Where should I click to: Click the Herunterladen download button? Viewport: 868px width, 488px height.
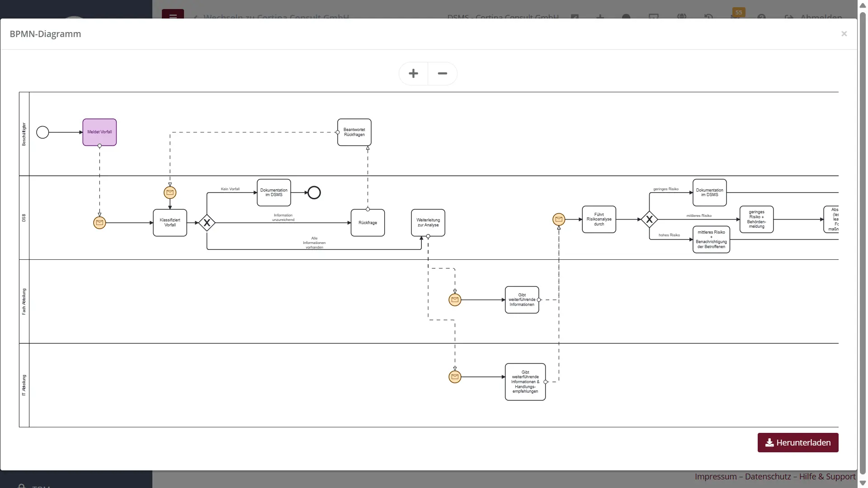point(797,443)
